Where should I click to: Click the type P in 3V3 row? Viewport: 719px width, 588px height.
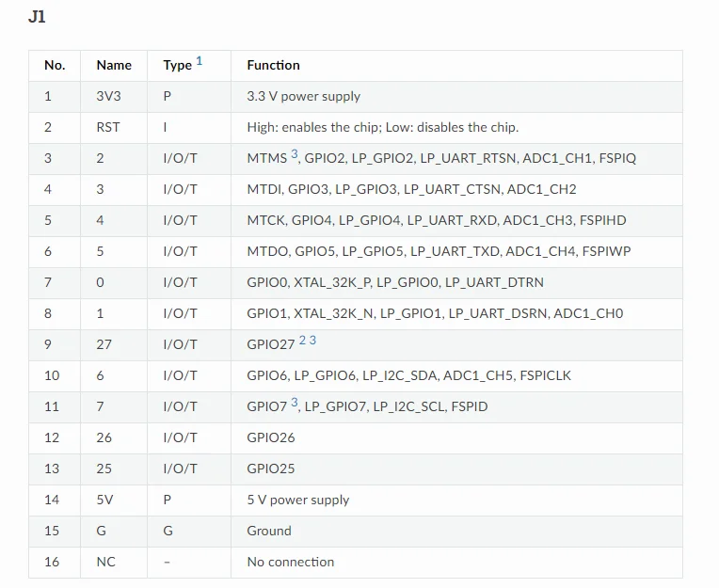click(x=168, y=96)
